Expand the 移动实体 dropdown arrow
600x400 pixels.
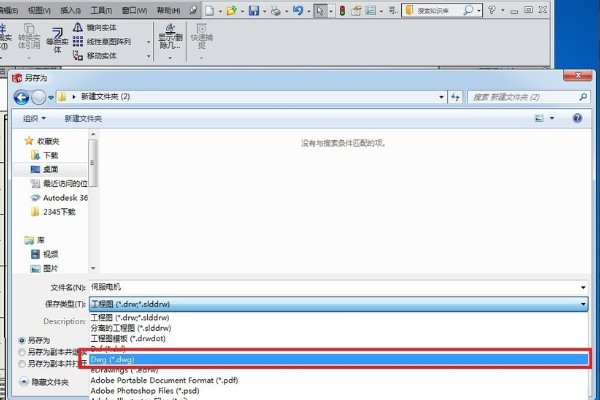click(148, 56)
